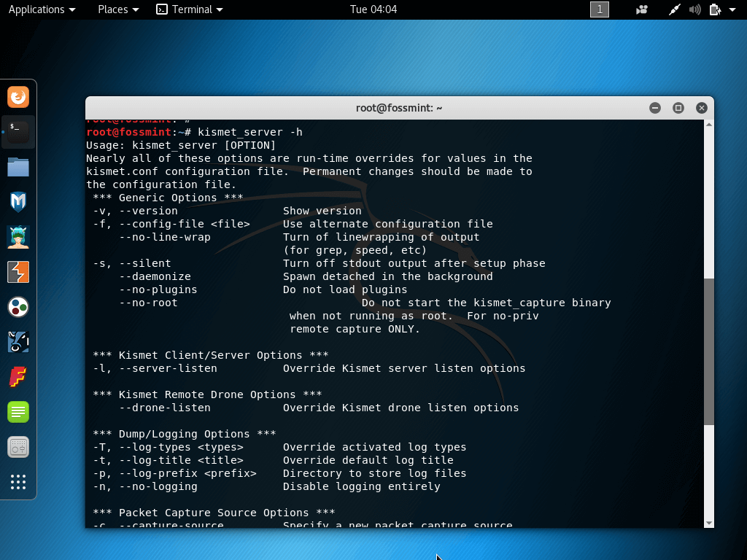Maximize the root@fossmint terminal window
This screenshot has width=747, height=560.
[x=678, y=108]
